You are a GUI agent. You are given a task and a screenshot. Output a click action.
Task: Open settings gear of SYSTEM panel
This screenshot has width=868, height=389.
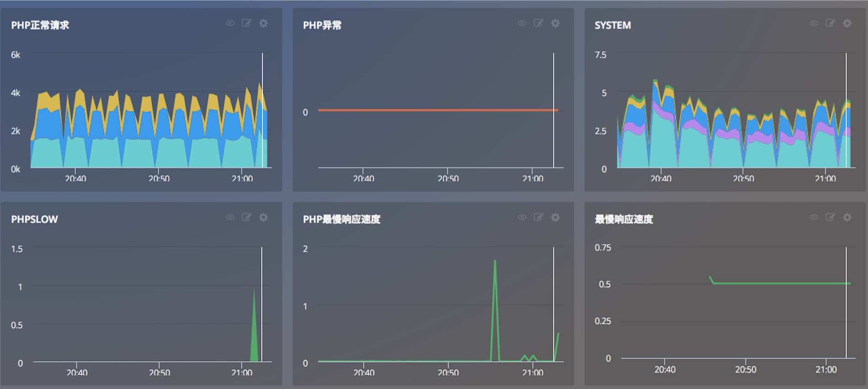coord(847,23)
